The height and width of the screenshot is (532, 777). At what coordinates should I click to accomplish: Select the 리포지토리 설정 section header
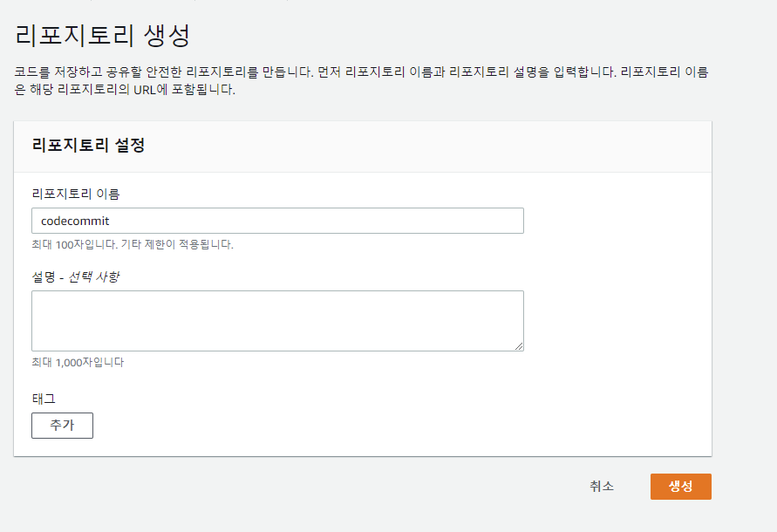pos(88,146)
